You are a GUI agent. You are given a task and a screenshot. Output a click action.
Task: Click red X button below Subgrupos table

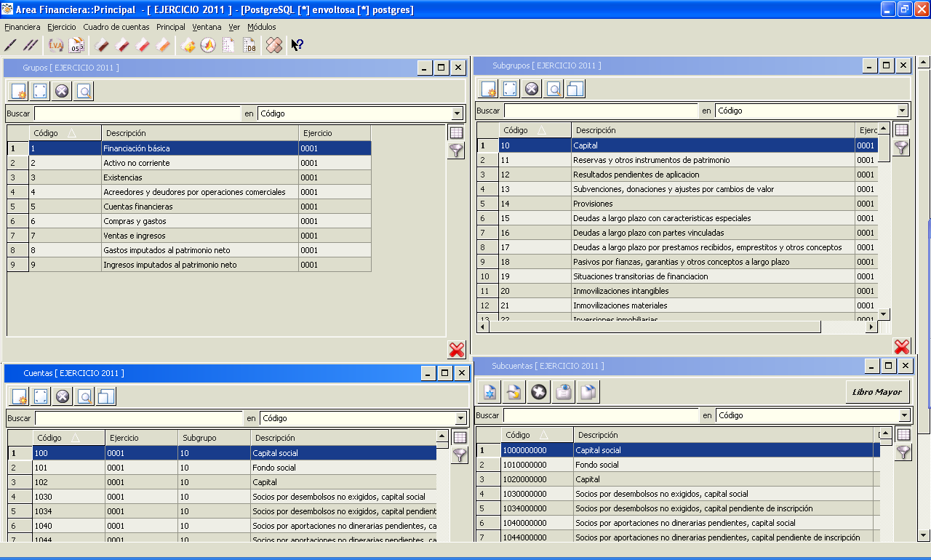tap(902, 347)
